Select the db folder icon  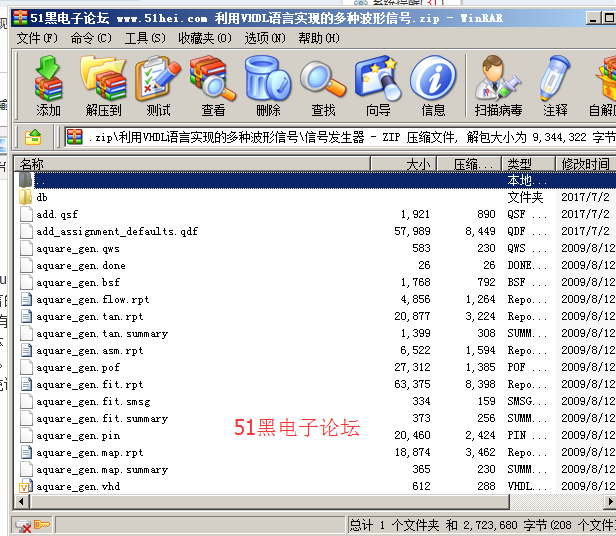(26, 197)
